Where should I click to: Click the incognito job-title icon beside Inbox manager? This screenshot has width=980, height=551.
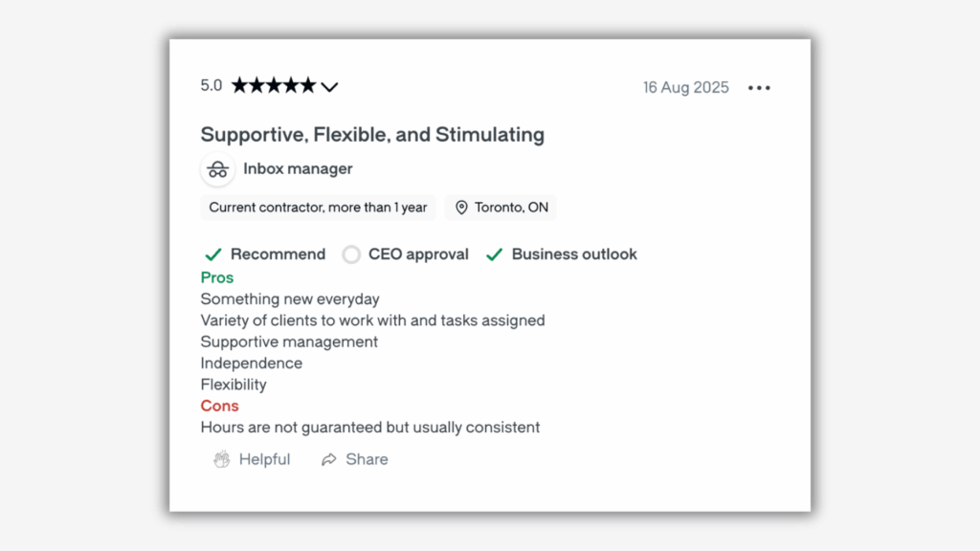(217, 168)
